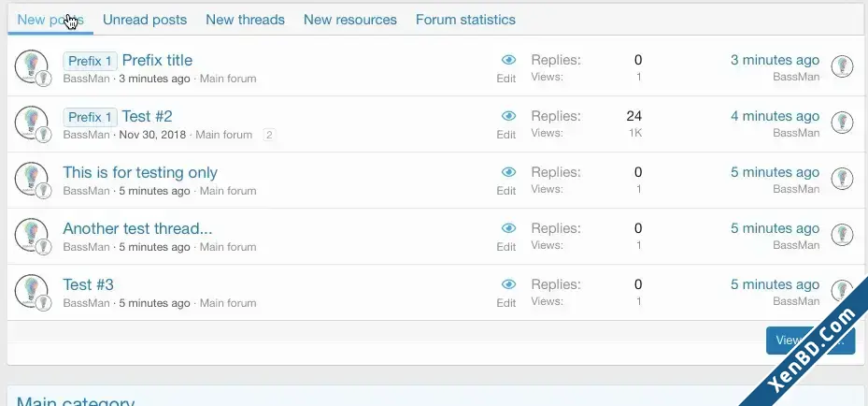The width and height of the screenshot is (868, 406).
Task: Click eye icon beside This is for testing only
Action: [x=508, y=172]
